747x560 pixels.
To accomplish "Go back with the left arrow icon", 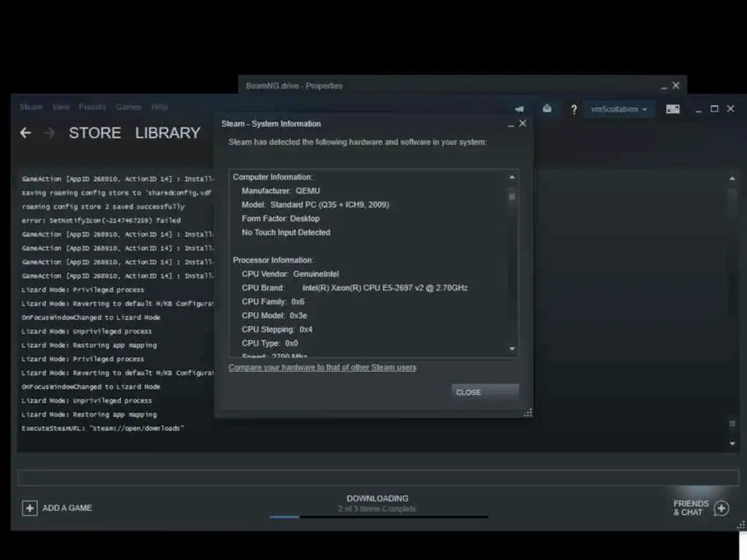I will (x=26, y=133).
